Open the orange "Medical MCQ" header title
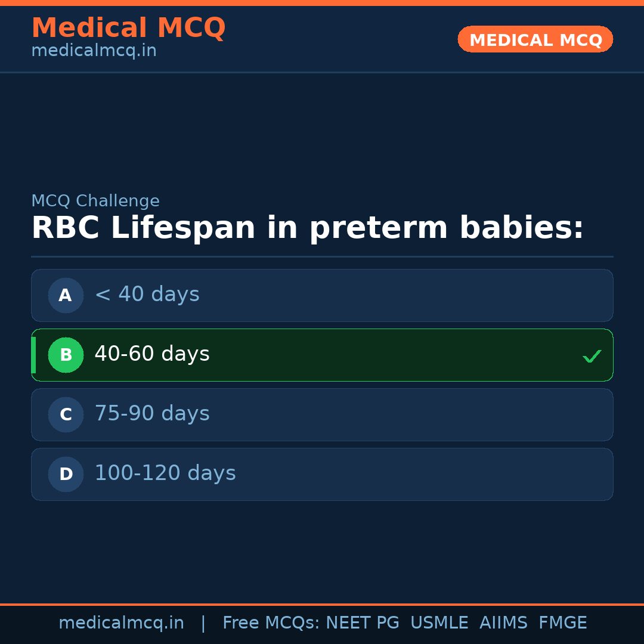The width and height of the screenshot is (644, 644). pyautogui.click(x=128, y=28)
